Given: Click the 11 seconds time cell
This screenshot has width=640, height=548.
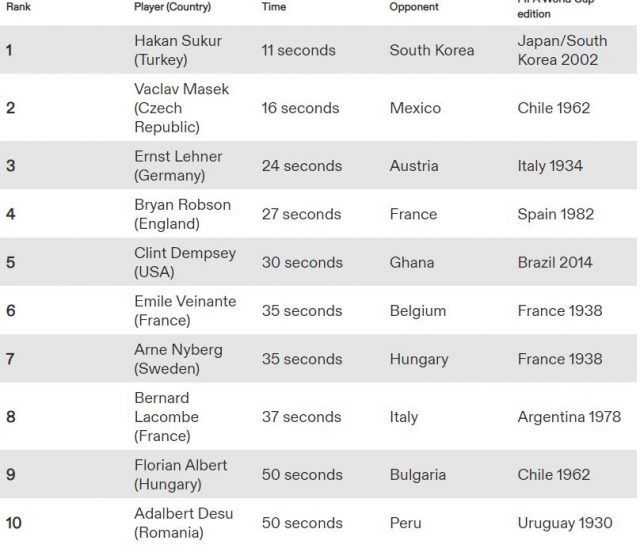Looking at the screenshot, I should point(298,50).
